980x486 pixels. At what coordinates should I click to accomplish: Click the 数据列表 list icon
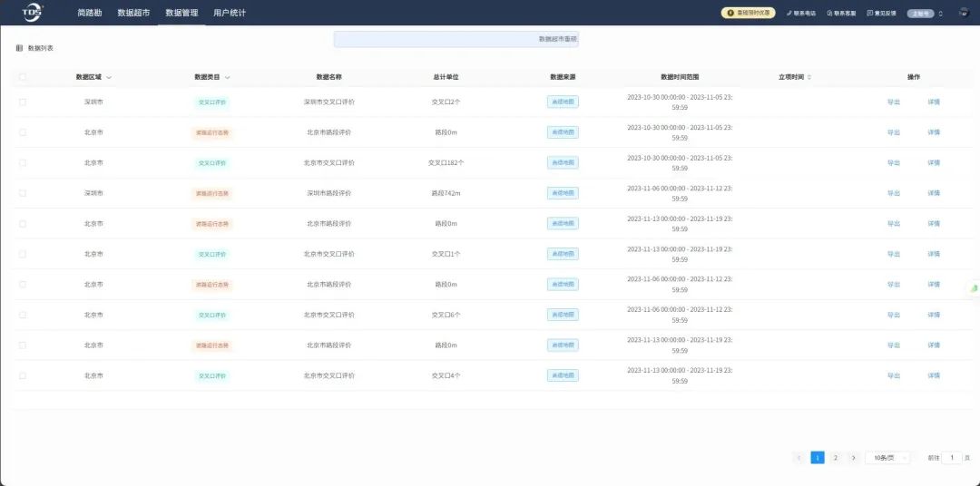coord(20,48)
